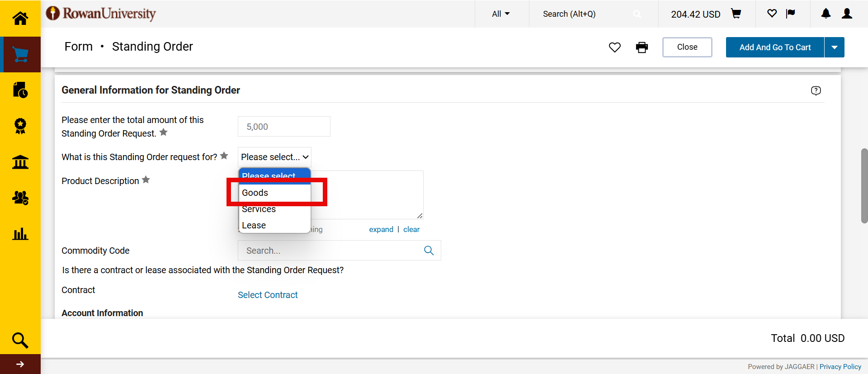Add form to favorites heart icon
The height and width of the screenshot is (374, 868).
pos(614,47)
